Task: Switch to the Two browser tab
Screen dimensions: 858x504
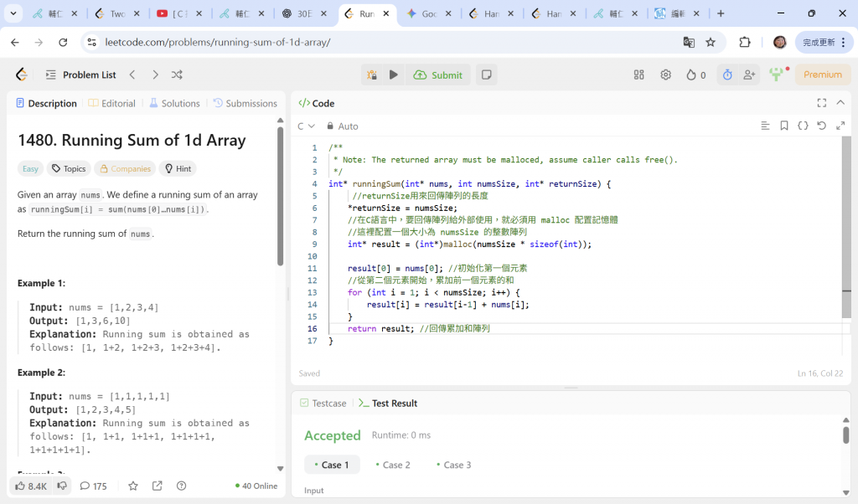Action: 117,13
